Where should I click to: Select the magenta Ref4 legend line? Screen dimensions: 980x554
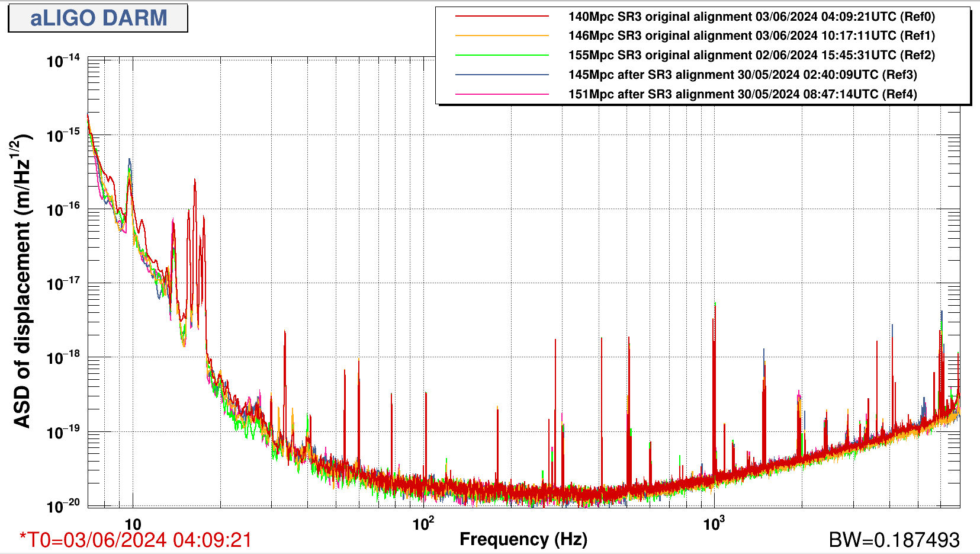[x=502, y=94]
